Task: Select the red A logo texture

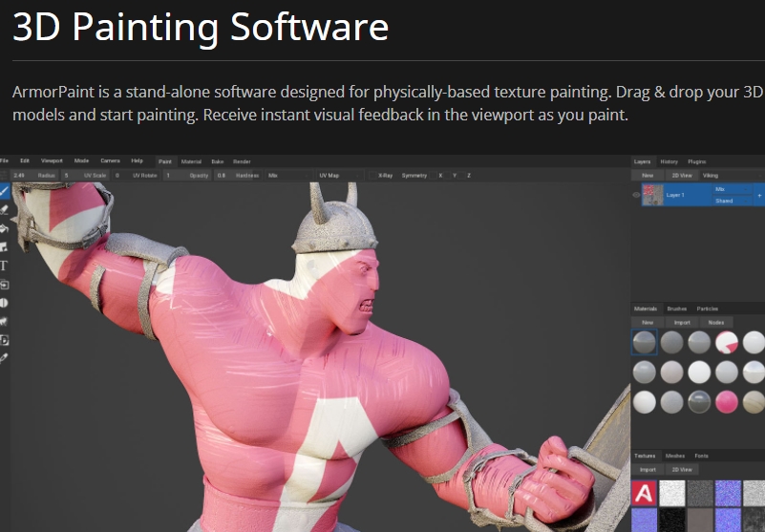Action: click(x=644, y=493)
